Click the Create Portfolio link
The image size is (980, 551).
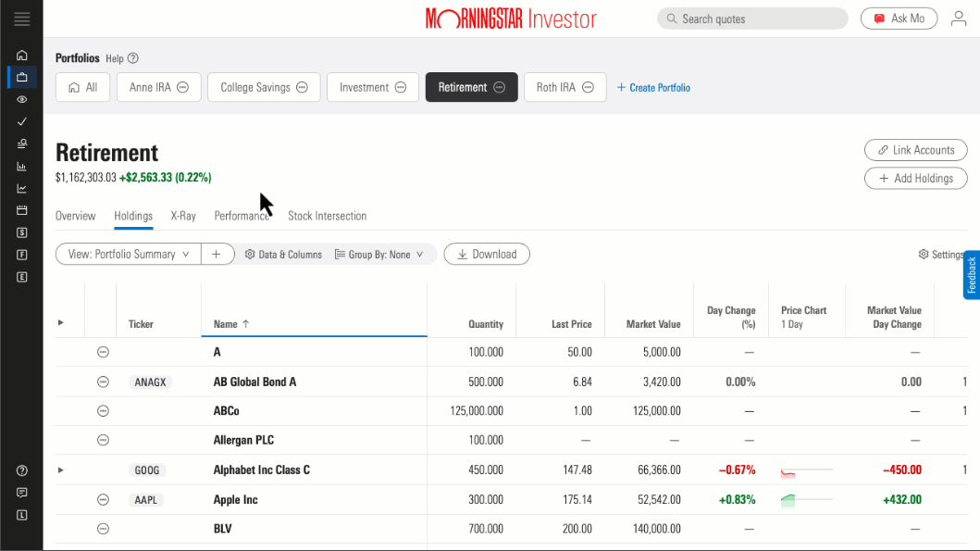tap(653, 88)
